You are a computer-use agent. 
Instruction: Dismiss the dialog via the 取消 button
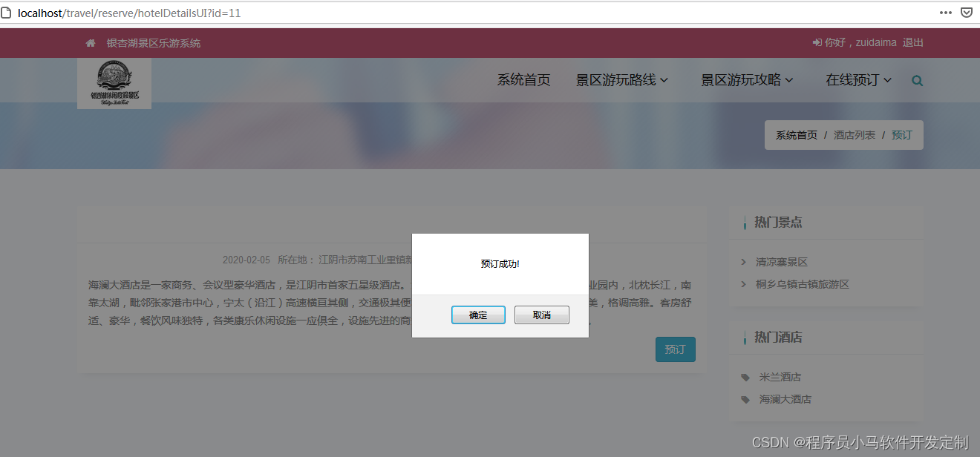click(x=541, y=315)
